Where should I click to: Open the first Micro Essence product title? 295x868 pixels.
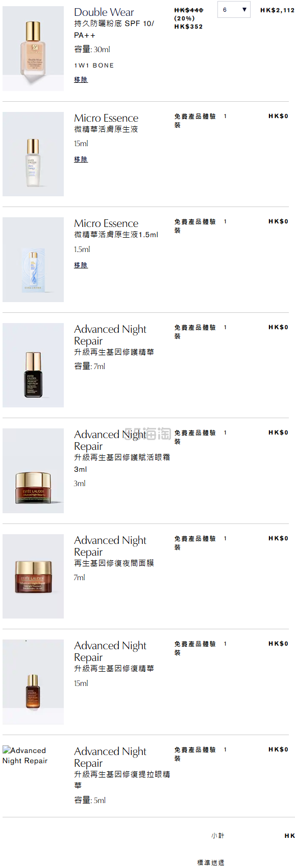[x=106, y=118]
